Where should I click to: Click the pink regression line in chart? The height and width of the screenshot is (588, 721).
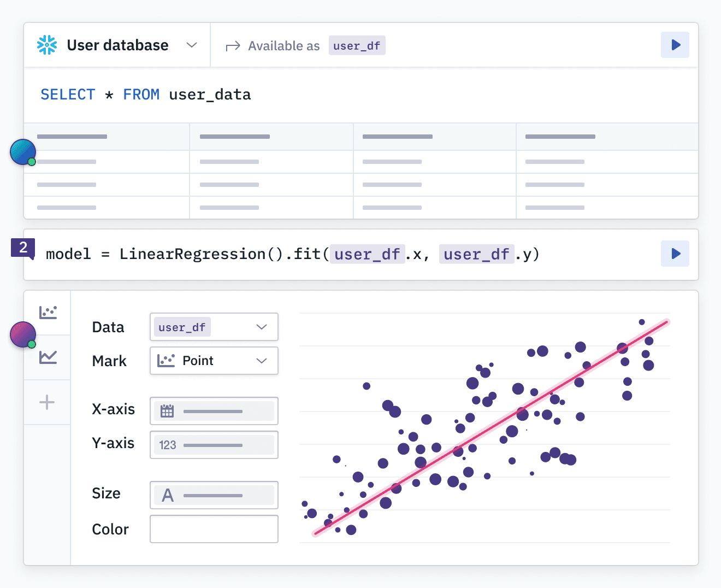[492, 427]
